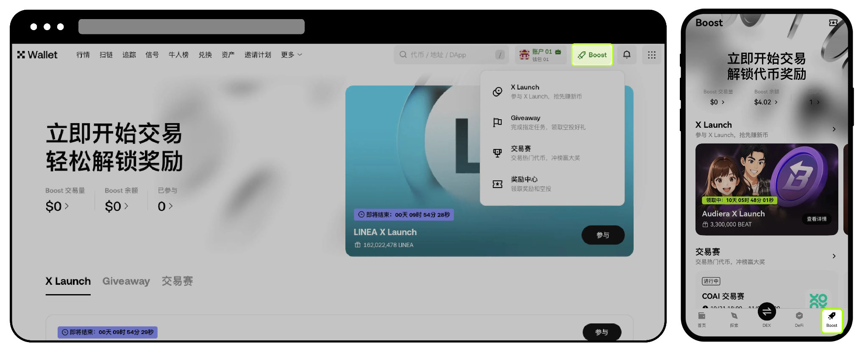Click the LINEA X Launch banner title
Screen dimensions: 868x351
(385, 232)
